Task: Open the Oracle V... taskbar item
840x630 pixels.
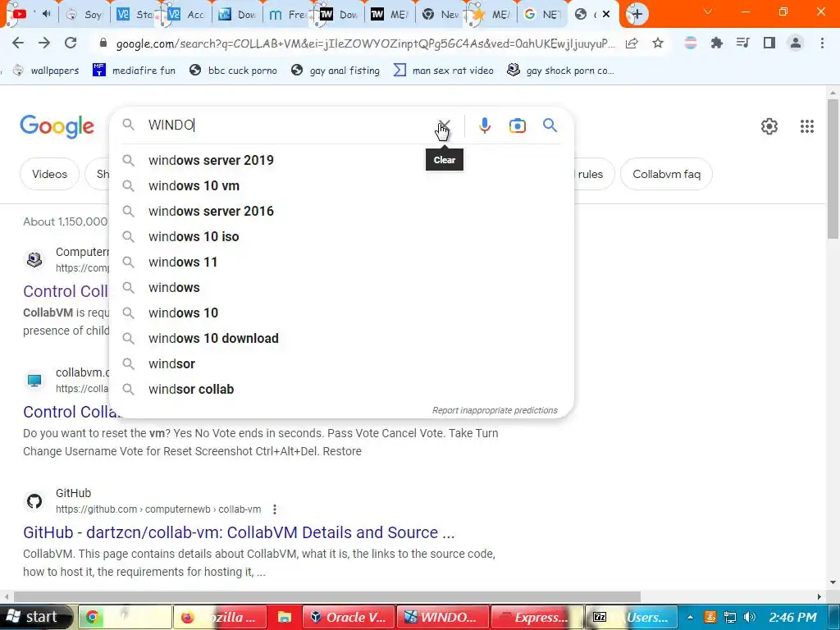Action: [x=349, y=617]
